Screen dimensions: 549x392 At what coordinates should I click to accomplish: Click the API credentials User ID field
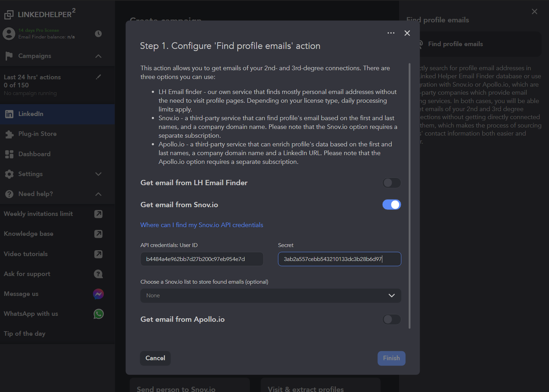[x=202, y=259]
